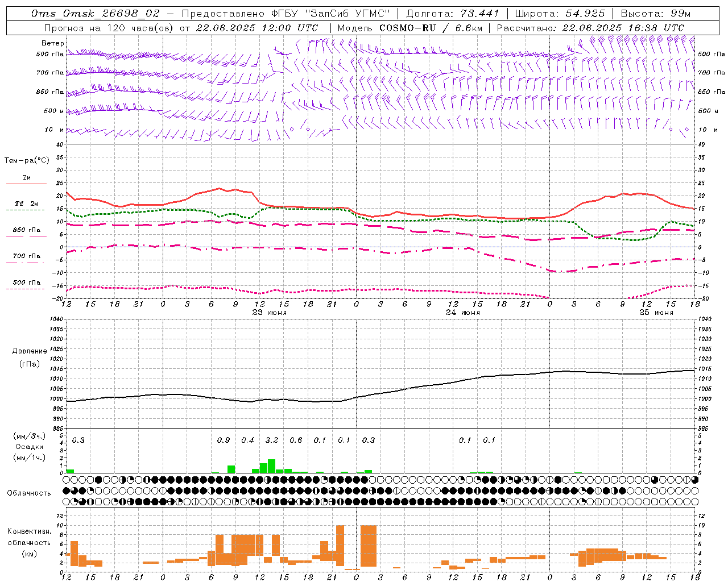This screenshot has height=582, width=728.
Task: Click the 700 гПа temperature legend entry
Action: pos(27,256)
